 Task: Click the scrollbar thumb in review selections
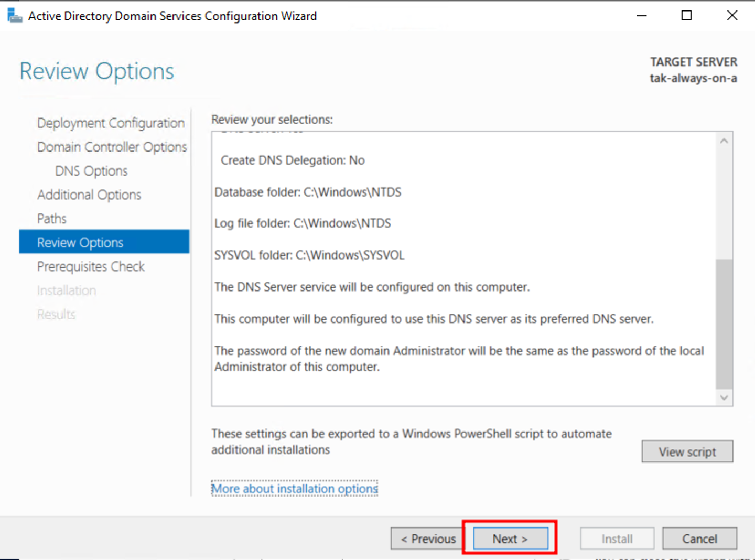pyautogui.click(x=724, y=324)
